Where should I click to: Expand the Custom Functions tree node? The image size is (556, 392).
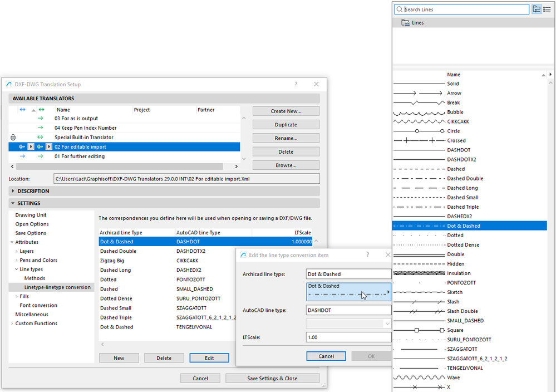[x=12, y=323]
